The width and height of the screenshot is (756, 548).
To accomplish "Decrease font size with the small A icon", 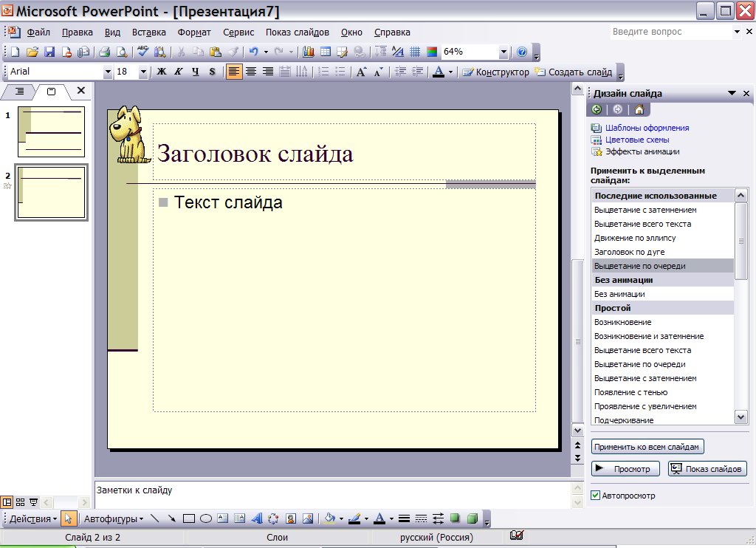I will pos(379,72).
